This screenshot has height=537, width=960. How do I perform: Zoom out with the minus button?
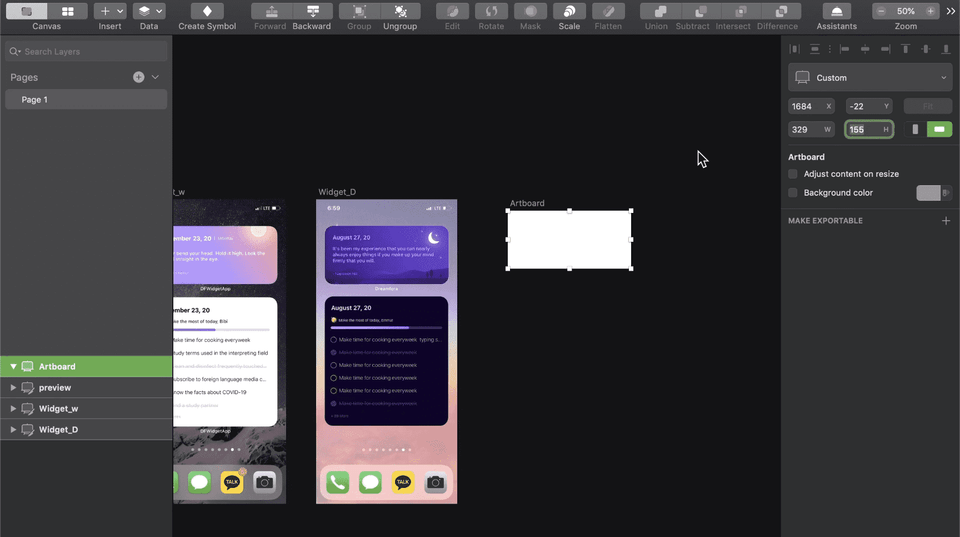coord(881,11)
